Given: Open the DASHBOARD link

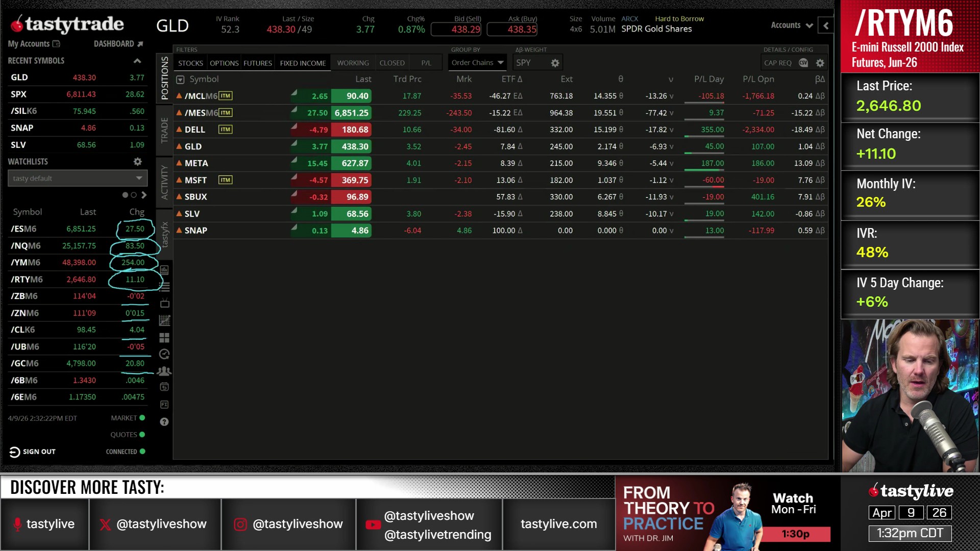Looking at the screenshot, I should tap(118, 44).
